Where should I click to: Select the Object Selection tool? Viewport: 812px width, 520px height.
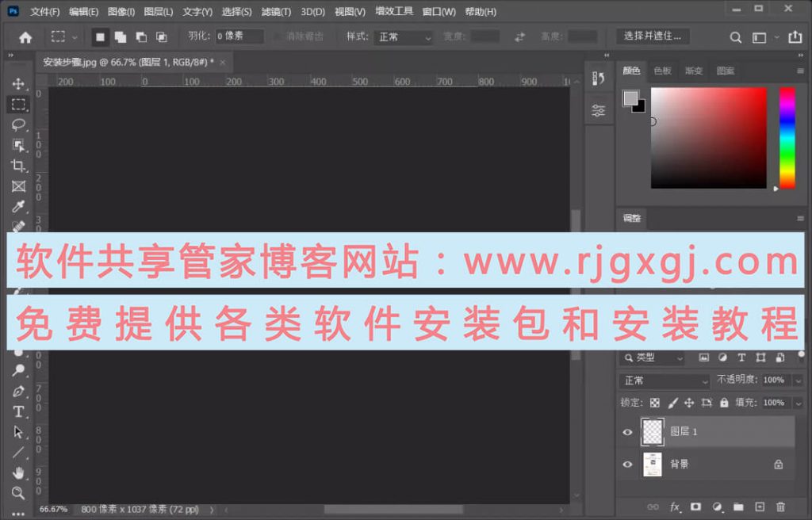[x=18, y=146]
